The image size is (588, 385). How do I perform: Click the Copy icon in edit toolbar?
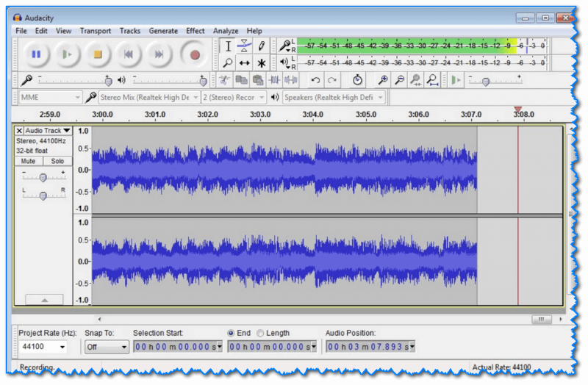[x=241, y=80]
